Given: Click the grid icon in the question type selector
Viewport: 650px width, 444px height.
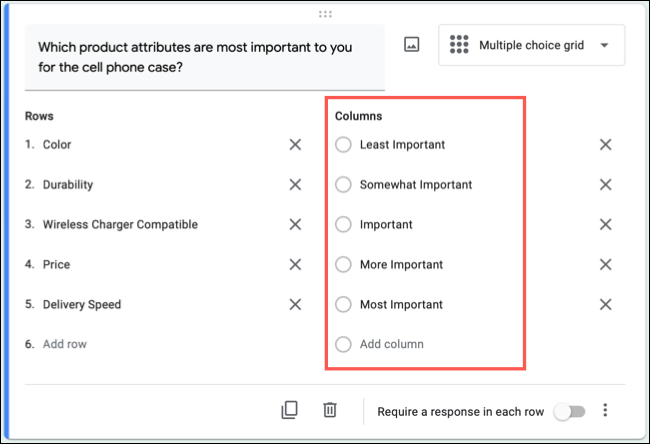Looking at the screenshot, I should (x=459, y=44).
